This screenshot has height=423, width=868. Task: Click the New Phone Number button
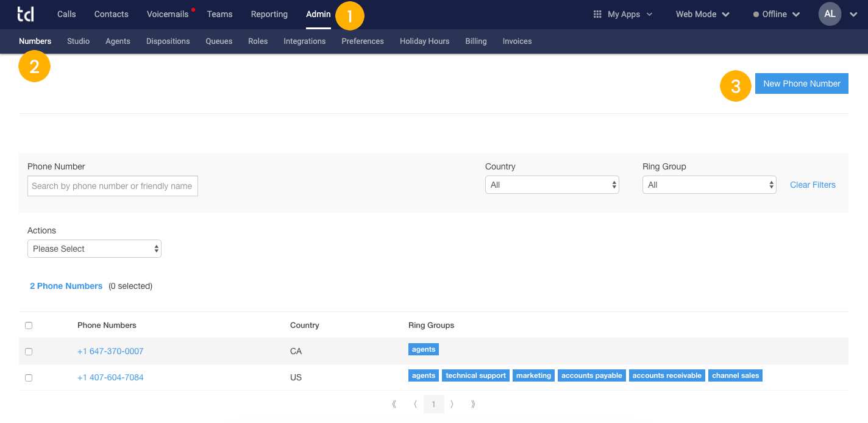[x=802, y=84]
